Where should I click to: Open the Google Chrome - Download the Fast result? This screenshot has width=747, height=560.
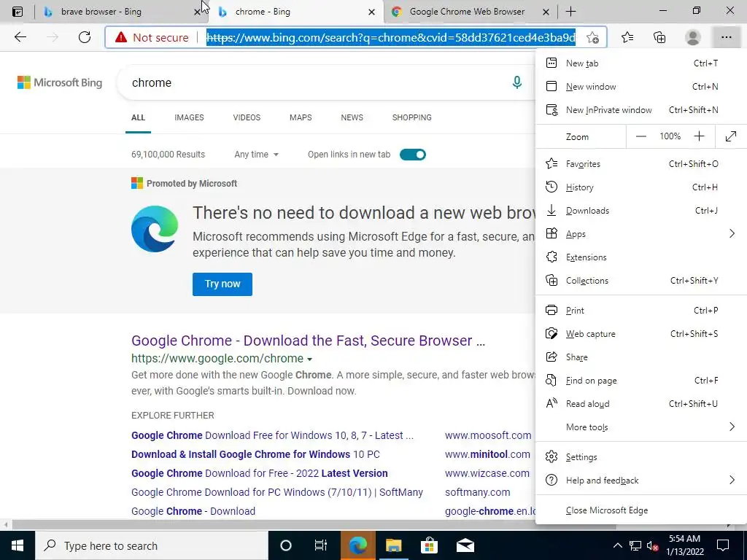tap(309, 341)
